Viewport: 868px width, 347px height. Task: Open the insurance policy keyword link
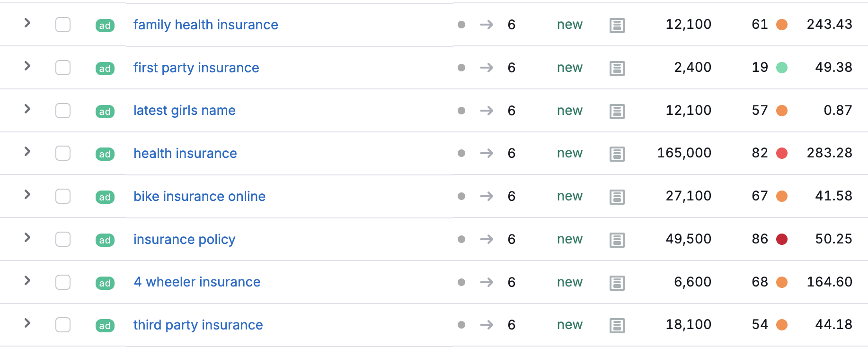pyautogui.click(x=184, y=239)
